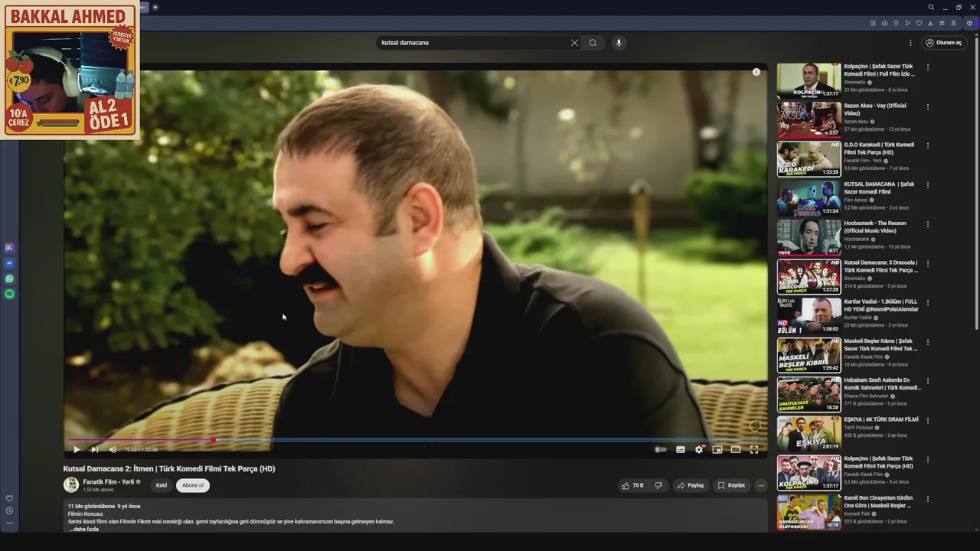Open a new browser tab
Viewport: 980px width, 551px height.
point(155,8)
